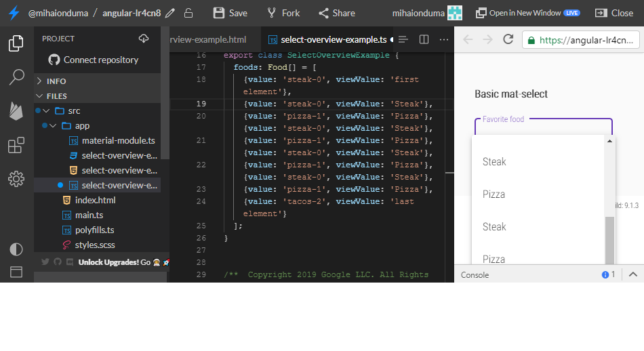
Task: Open material-module.ts file
Action: (97, 140)
